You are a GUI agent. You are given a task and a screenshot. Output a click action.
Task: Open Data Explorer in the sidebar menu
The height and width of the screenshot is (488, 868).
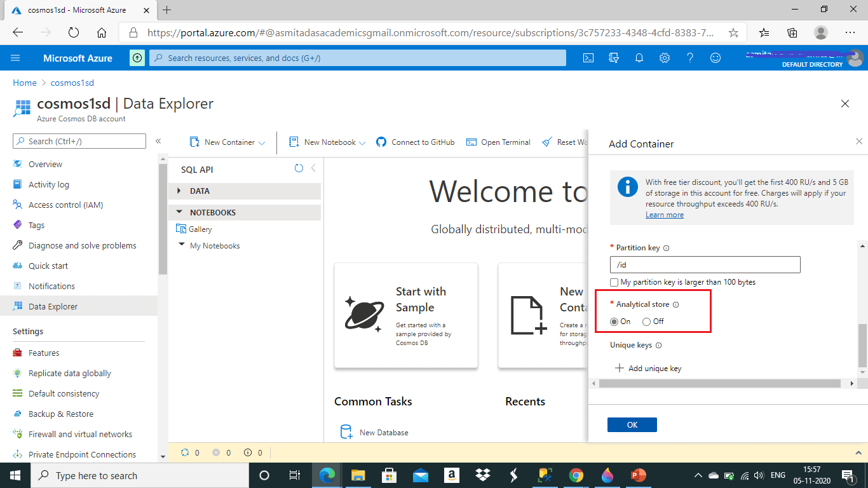(53, 306)
